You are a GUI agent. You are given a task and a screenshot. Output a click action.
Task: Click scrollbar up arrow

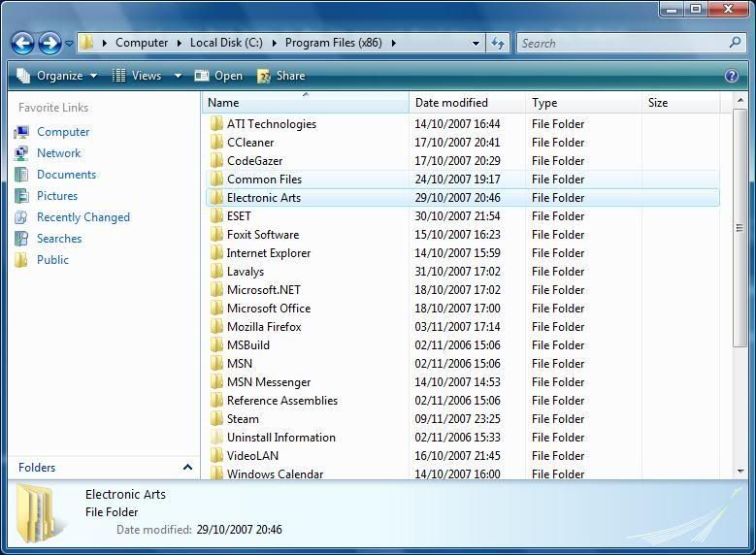point(740,100)
